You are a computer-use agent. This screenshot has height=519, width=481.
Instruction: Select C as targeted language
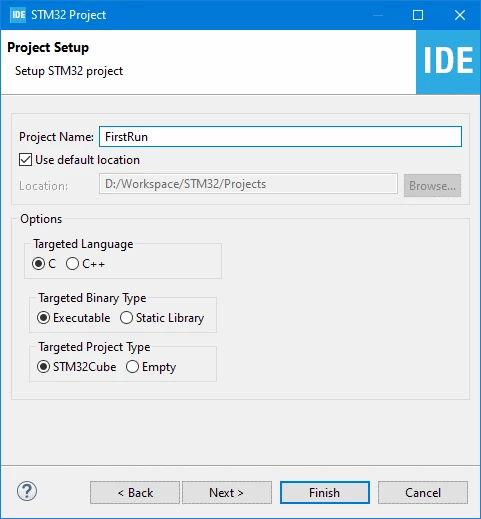38,264
